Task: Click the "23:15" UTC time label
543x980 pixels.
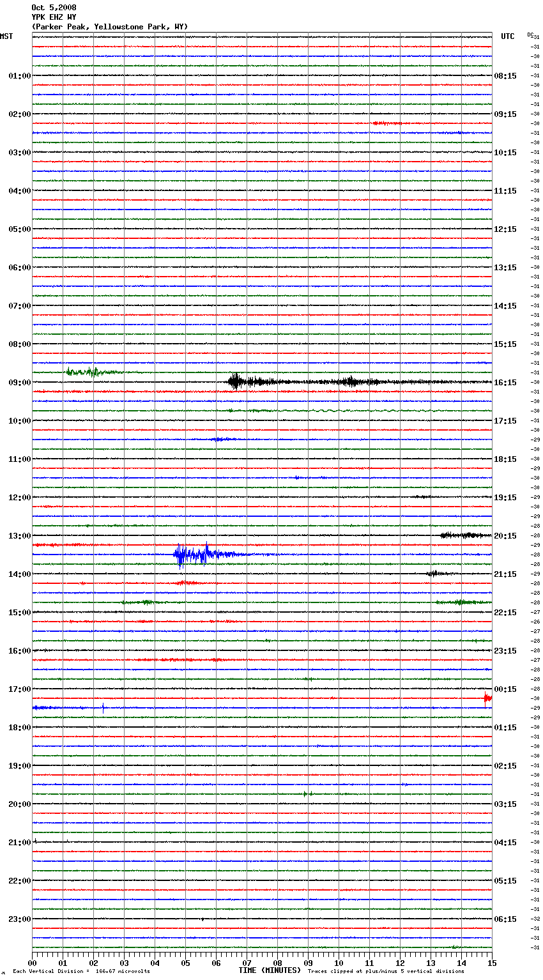Action: click(505, 651)
